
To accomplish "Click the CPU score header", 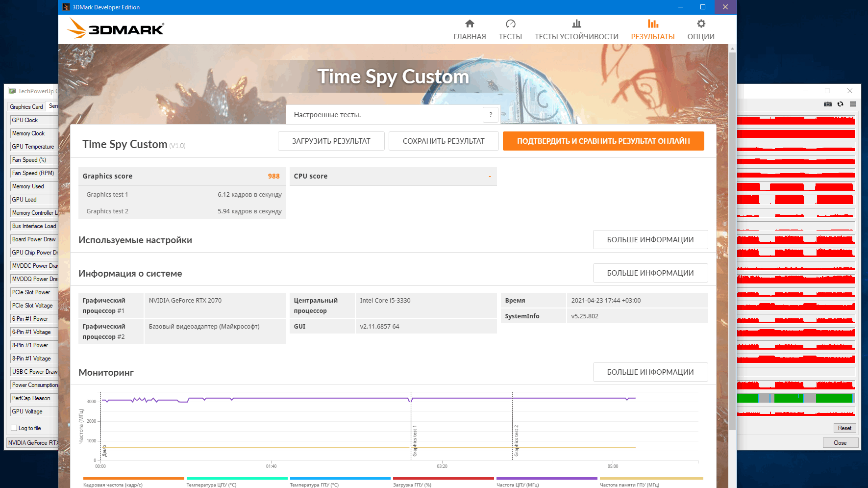I will pyautogui.click(x=393, y=176).
